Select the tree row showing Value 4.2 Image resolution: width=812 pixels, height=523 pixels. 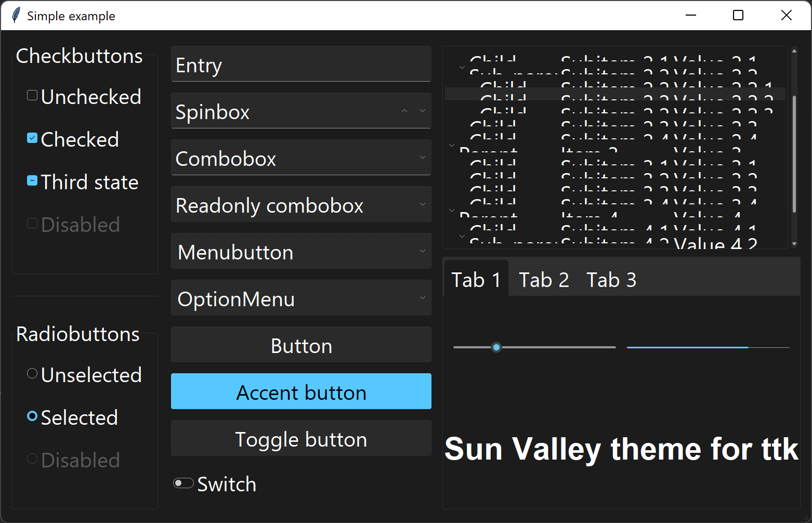615,242
